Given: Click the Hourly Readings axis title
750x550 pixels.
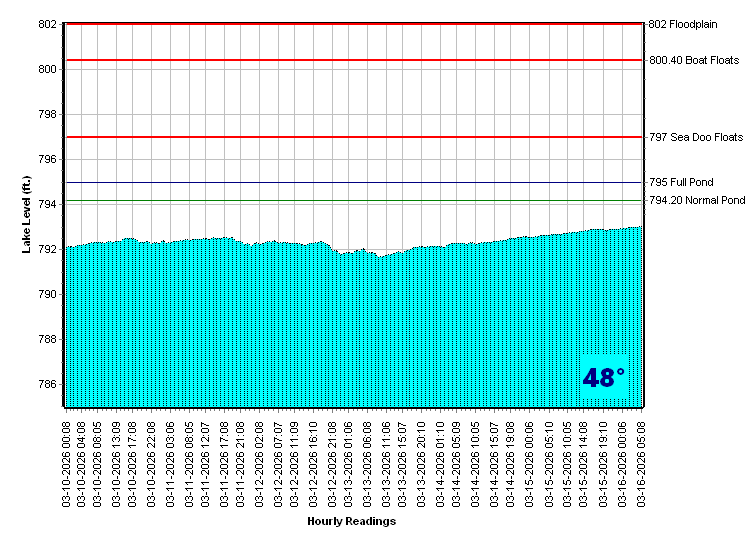Looking at the screenshot, I should coord(351,522).
